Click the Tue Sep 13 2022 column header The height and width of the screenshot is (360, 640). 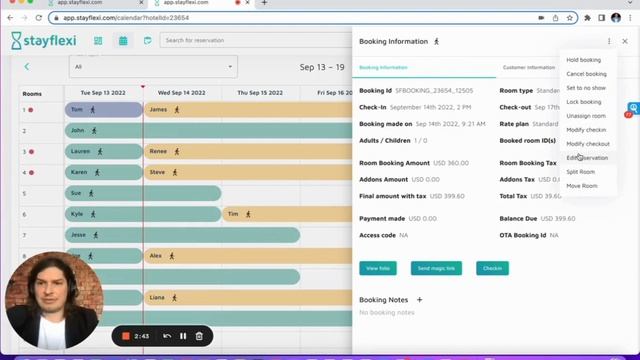[x=103, y=93]
